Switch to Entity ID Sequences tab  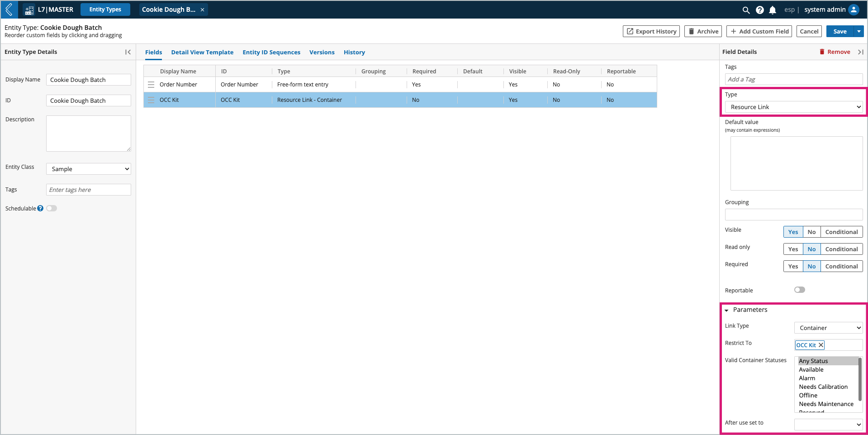(271, 52)
